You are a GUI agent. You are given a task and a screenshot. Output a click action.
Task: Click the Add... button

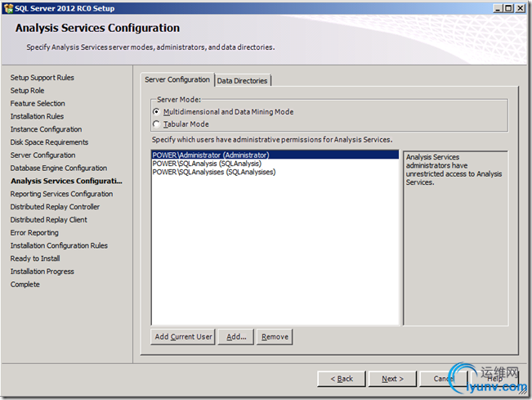[236, 337]
